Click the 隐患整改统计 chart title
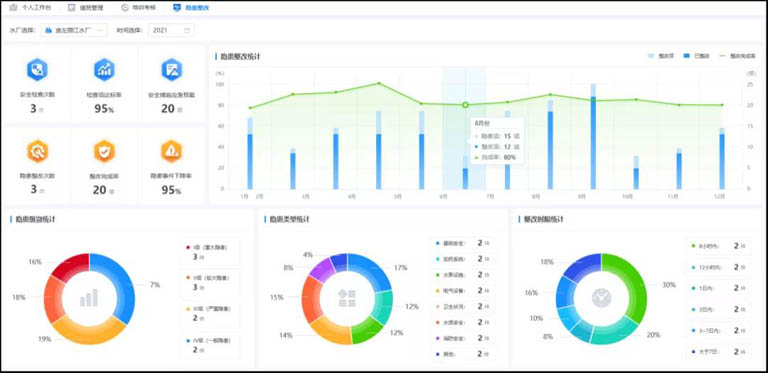This screenshot has height=373, width=768. coord(240,57)
